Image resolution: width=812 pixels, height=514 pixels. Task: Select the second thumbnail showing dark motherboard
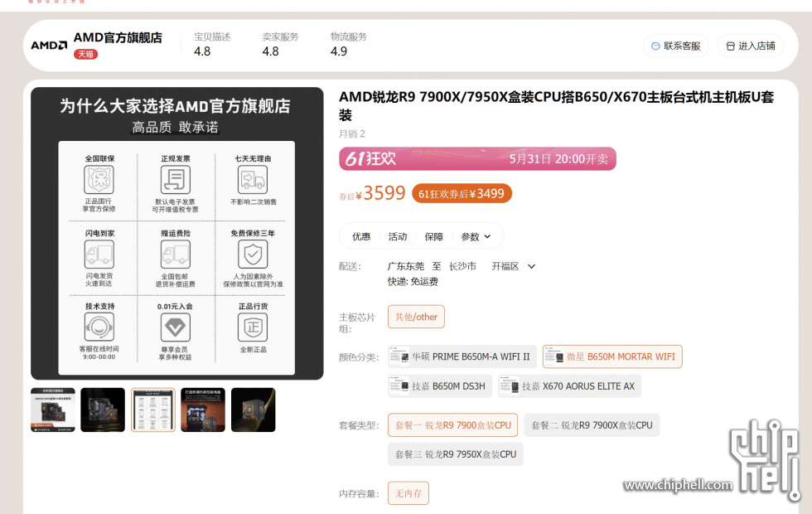click(x=103, y=410)
